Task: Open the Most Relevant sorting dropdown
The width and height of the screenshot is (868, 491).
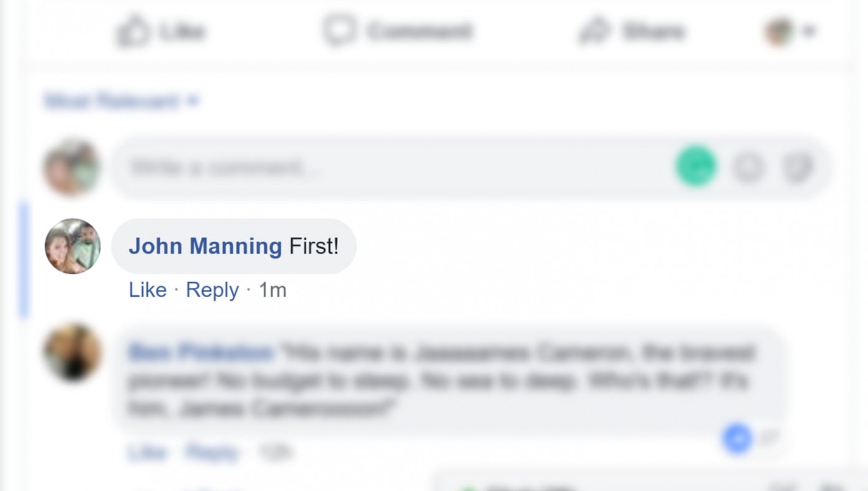Action: pyautogui.click(x=112, y=100)
